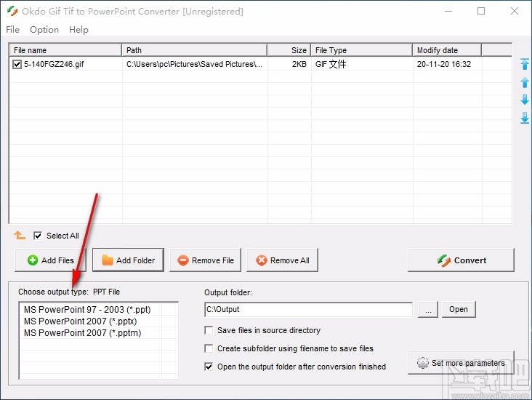Open the Help menu
This screenshot has height=400, width=532.
(x=78, y=30)
